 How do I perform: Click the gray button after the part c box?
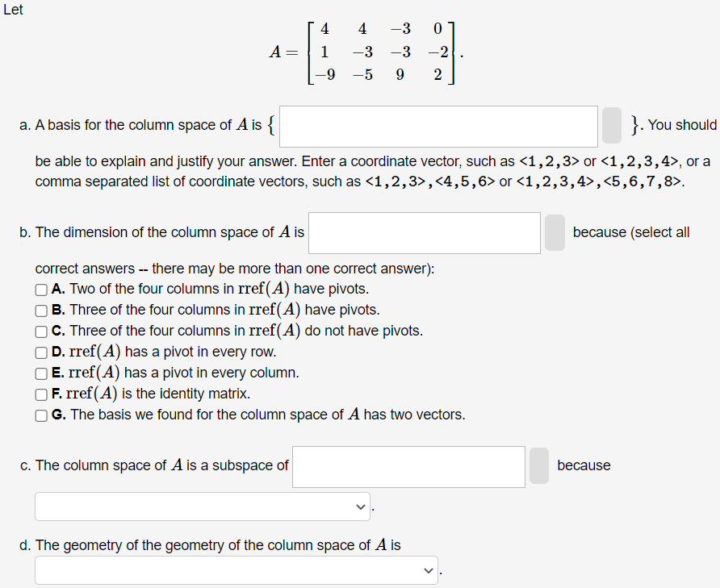tap(538, 466)
